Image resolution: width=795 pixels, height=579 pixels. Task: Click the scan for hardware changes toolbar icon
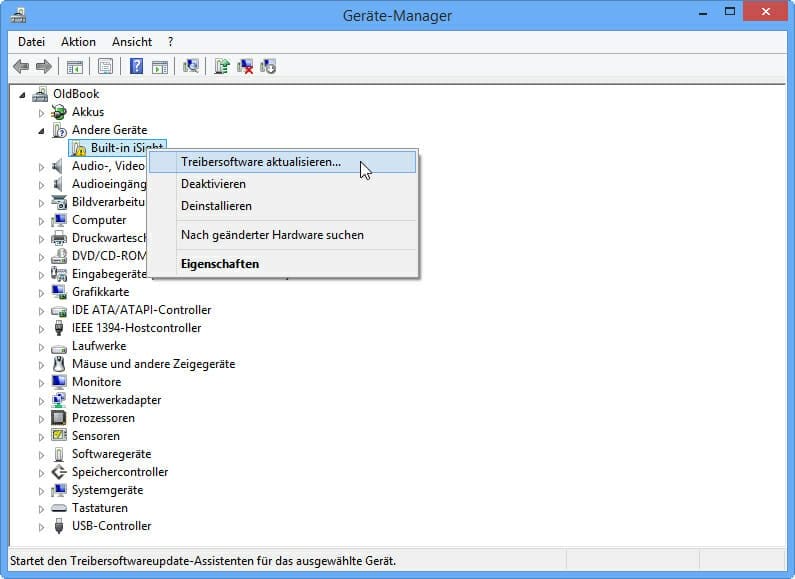[191, 67]
